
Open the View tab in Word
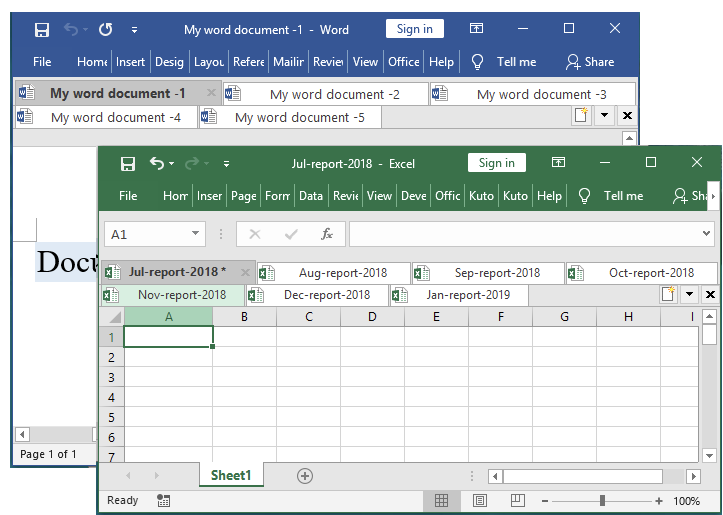pyautogui.click(x=365, y=62)
